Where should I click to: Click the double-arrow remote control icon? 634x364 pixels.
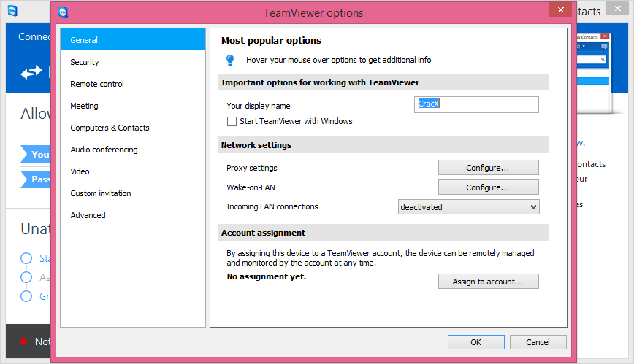(x=31, y=72)
